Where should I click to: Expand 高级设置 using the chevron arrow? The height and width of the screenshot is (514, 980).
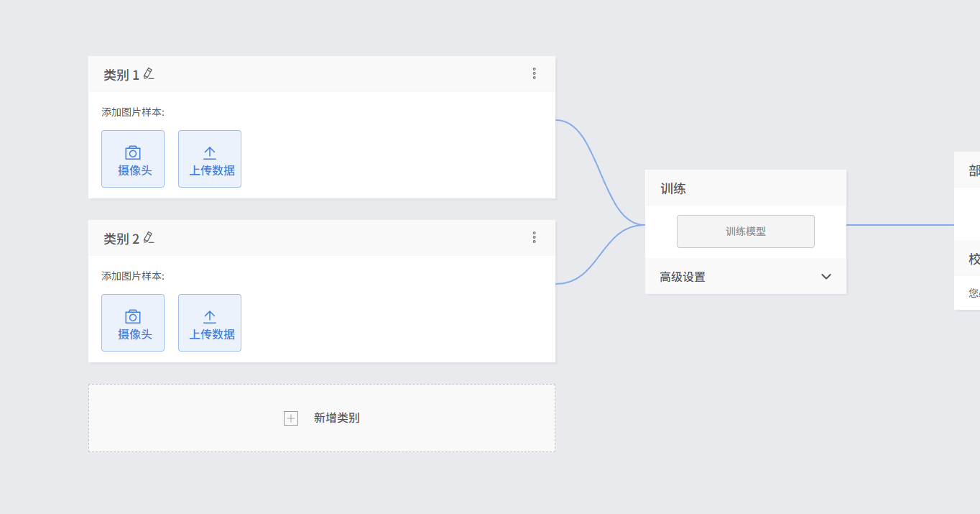tap(826, 277)
